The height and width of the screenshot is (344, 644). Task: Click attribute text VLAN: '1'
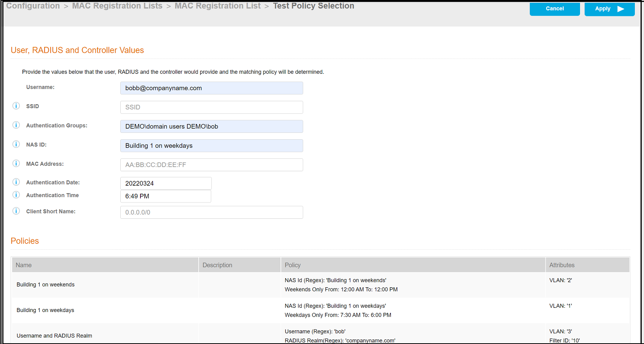pos(561,306)
